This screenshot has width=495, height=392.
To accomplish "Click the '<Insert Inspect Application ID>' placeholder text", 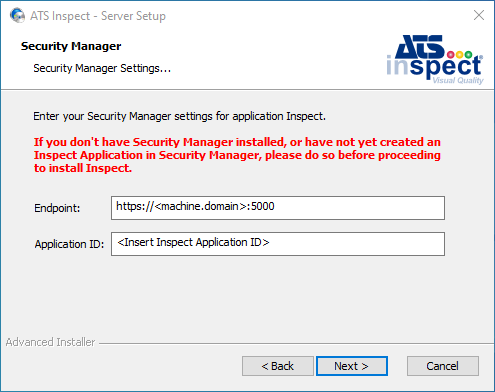I will [193, 242].
